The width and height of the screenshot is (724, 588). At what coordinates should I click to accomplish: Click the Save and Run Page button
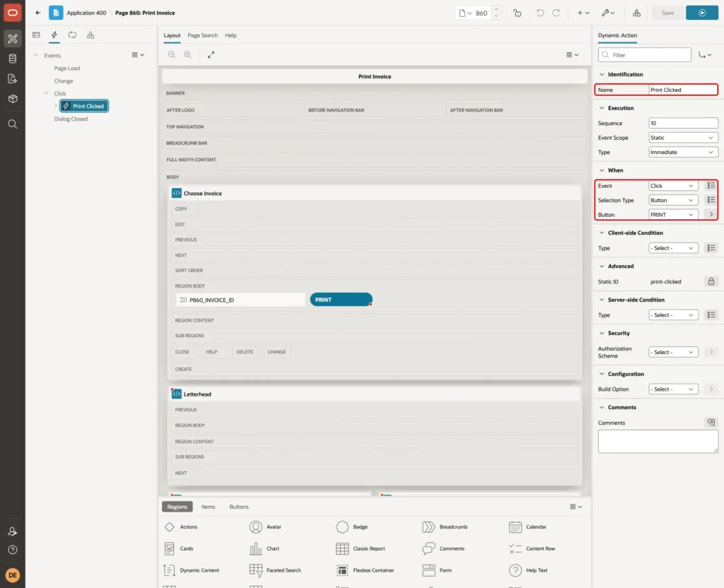coord(701,13)
